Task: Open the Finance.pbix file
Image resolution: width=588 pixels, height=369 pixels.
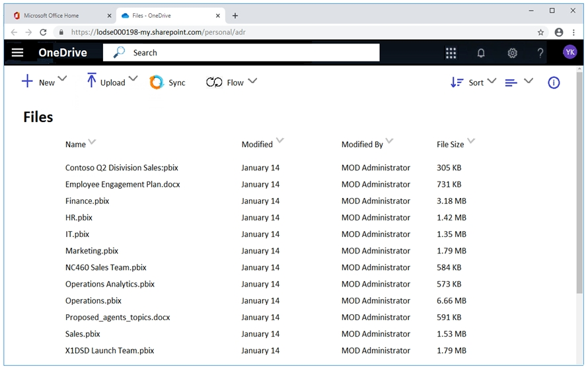Action: [x=87, y=201]
